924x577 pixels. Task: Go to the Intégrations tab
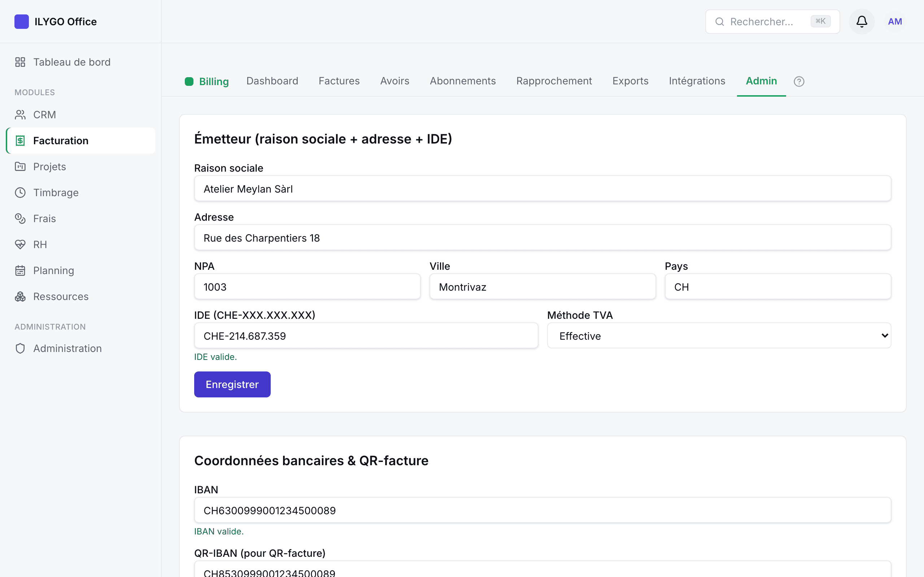coord(697,81)
